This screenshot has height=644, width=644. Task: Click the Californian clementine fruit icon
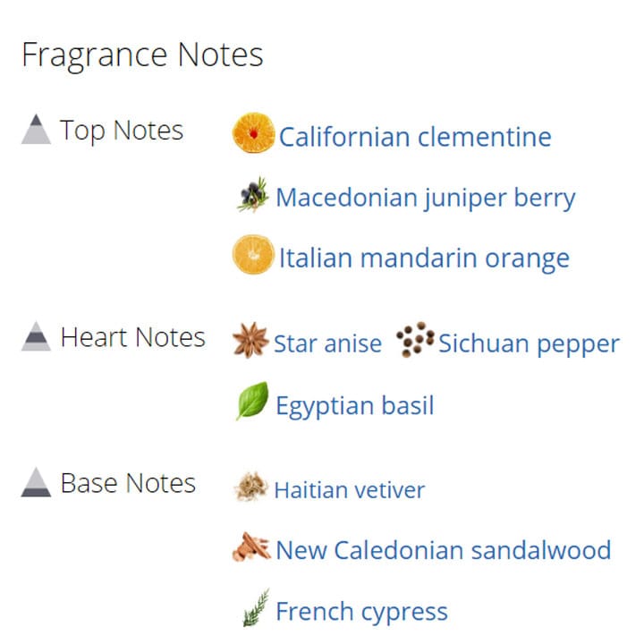pyautogui.click(x=253, y=134)
